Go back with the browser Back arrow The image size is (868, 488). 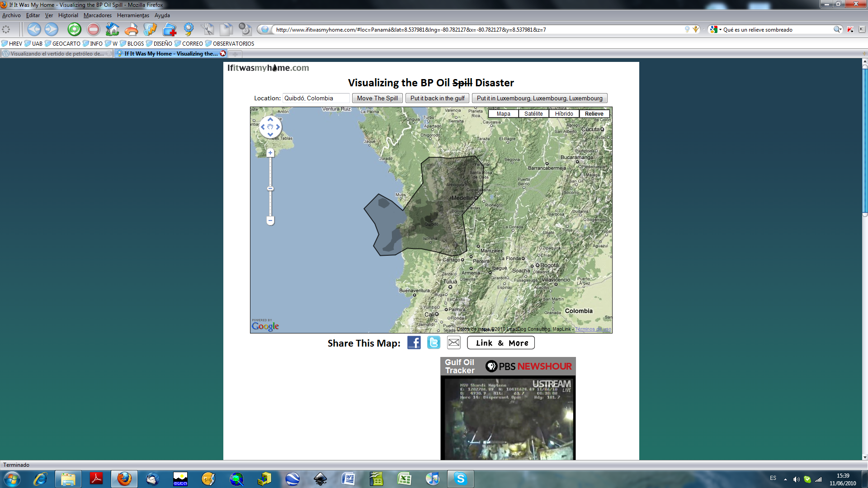click(34, 29)
